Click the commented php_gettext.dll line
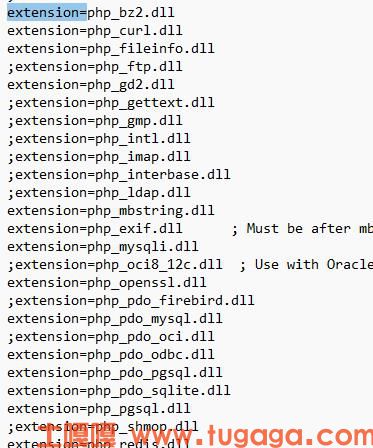Image resolution: width=373 pixels, height=448 pixels. pos(111,103)
